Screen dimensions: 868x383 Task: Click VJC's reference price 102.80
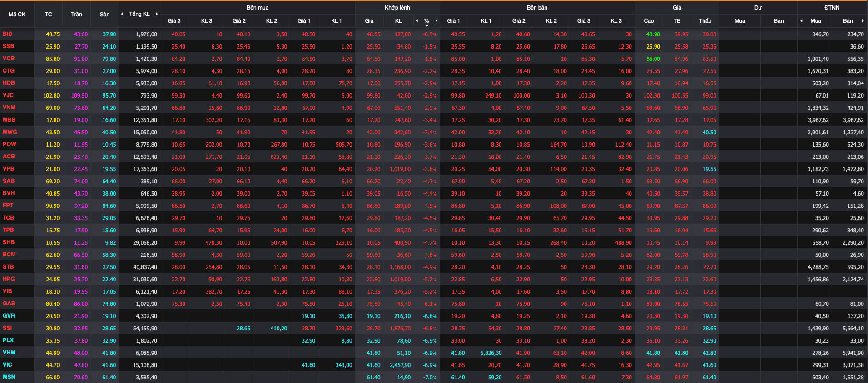tap(51, 96)
